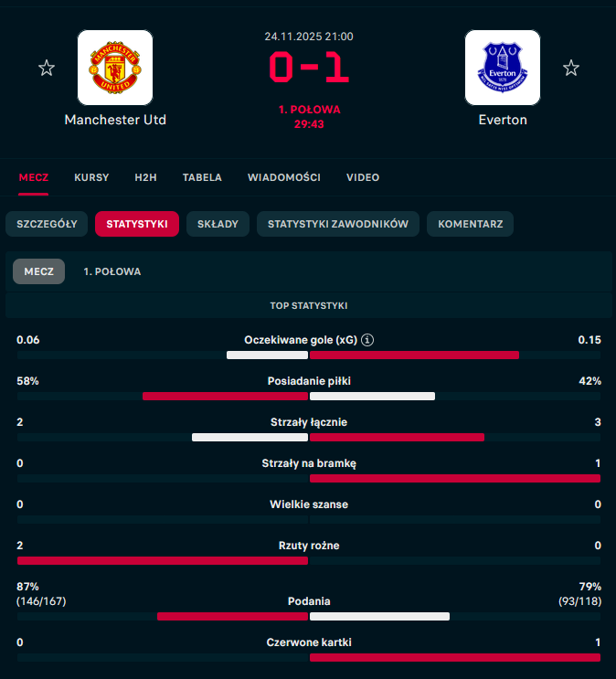Viewport: 616px width, 679px height.
Task: Click the Manchester United club crest
Action: tap(115, 68)
